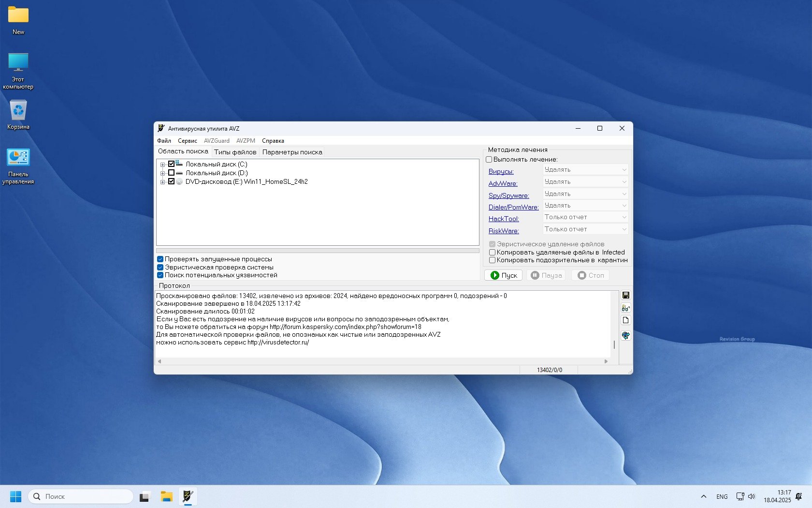Click the Spy/Spyware link
This screenshot has height=508, width=812.
(508, 195)
